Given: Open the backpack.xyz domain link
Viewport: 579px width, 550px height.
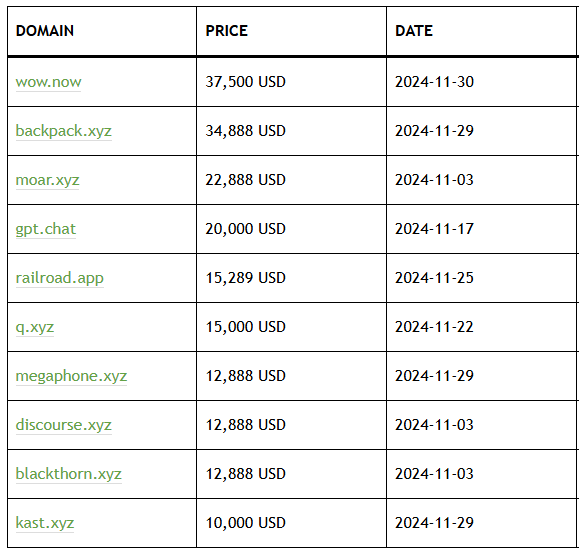Looking at the screenshot, I should (64, 131).
